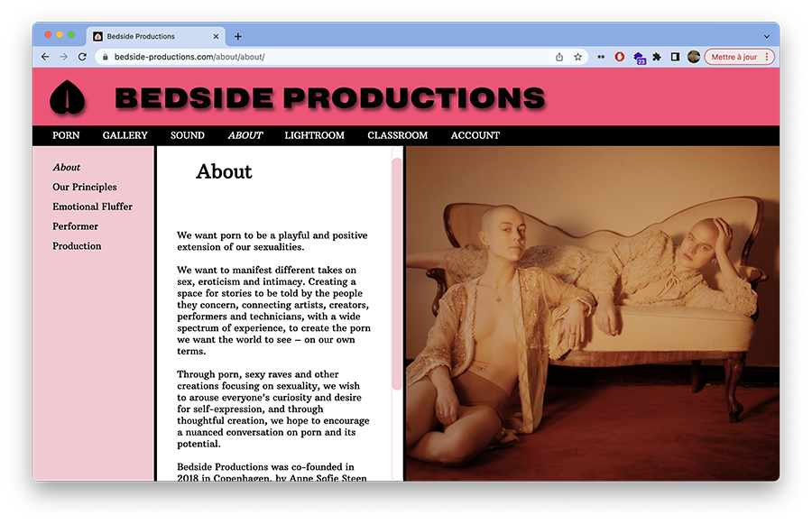The height and width of the screenshot is (524, 812).
Task: Click the double-dot extension icon beside the star
Action: click(601, 57)
